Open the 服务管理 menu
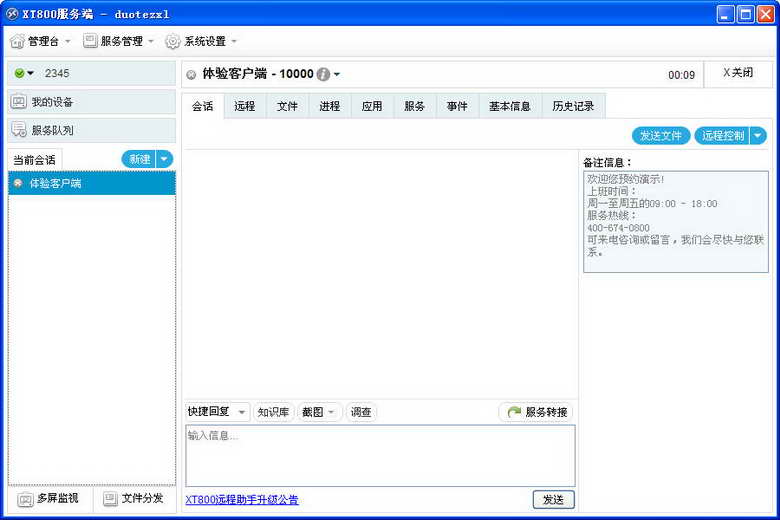Screen dimensions: 780x520 [x=118, y=41]
